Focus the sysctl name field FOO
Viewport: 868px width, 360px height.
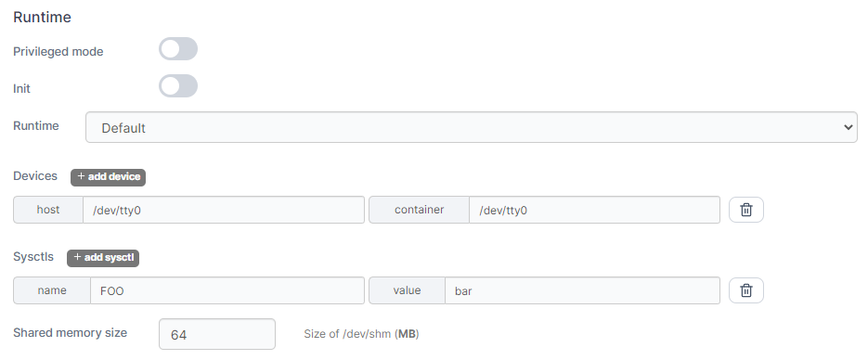(227, 290)
